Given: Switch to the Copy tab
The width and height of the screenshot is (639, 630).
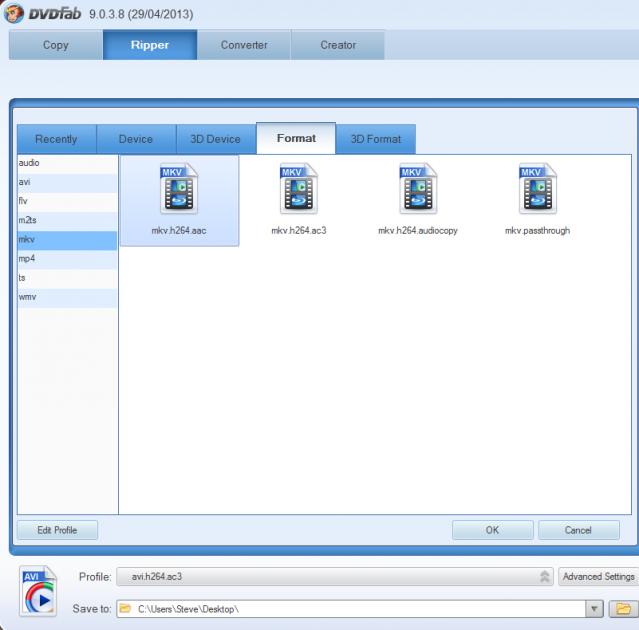Looking at the screenshot, I should point(55,45).
